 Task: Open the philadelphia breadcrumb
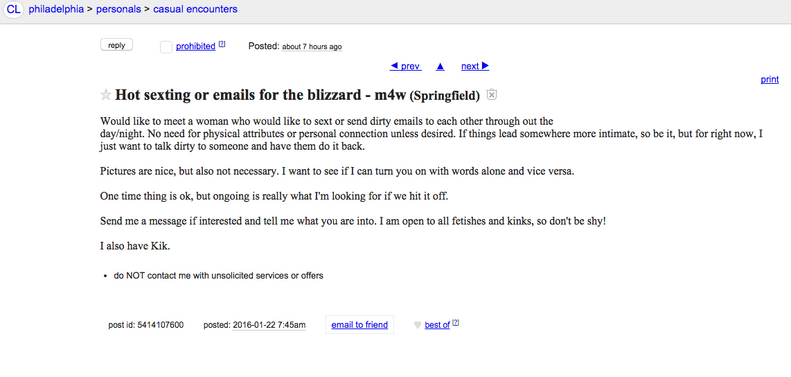tap(56, 9)
